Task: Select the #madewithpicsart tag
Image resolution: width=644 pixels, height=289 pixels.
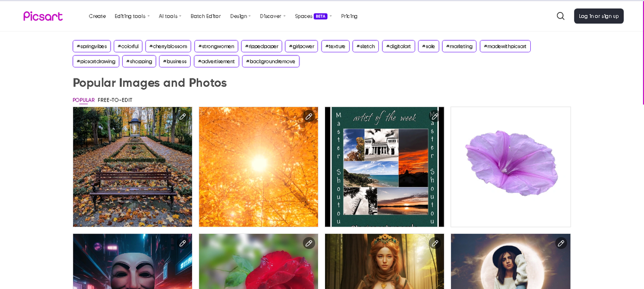Action: tap(505, 46)
